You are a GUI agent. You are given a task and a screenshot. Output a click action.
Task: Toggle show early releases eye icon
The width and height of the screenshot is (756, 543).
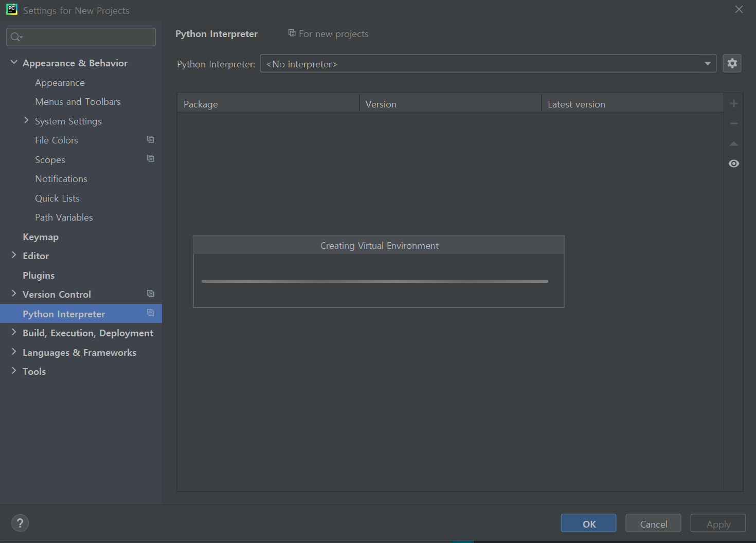click(734, 164)
